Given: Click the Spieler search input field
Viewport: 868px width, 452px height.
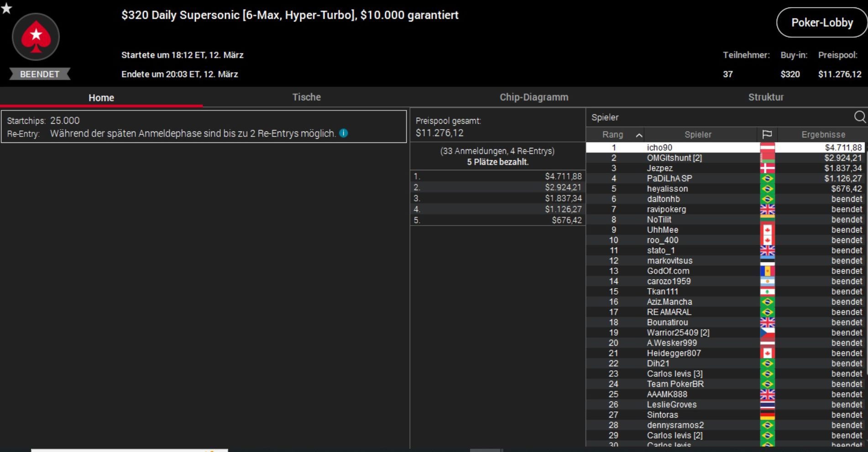Looking at the screenshot, I should tap(720, 117).
